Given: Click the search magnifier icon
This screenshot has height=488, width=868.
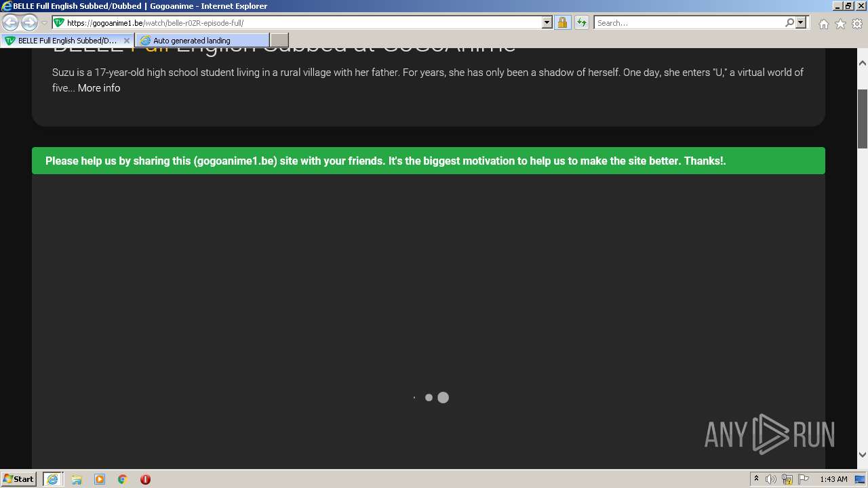Looking at the screenshot, I should (789, 22).
